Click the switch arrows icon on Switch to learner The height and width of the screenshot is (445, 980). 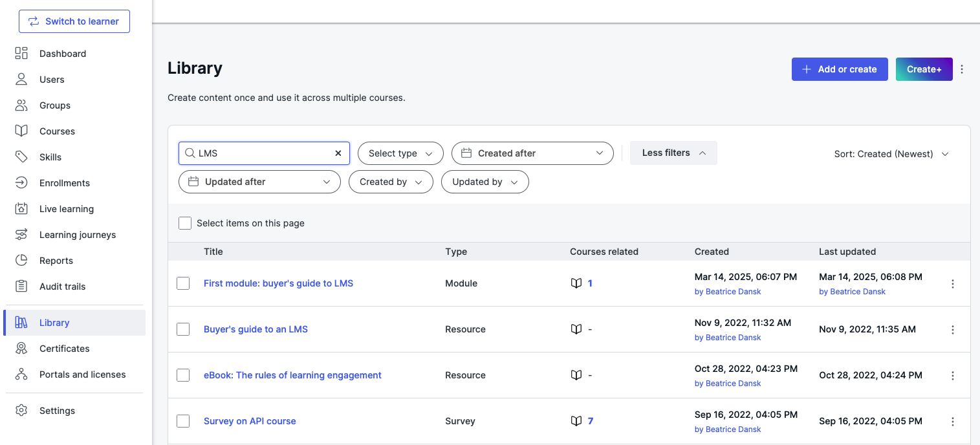tap(34, 21)
